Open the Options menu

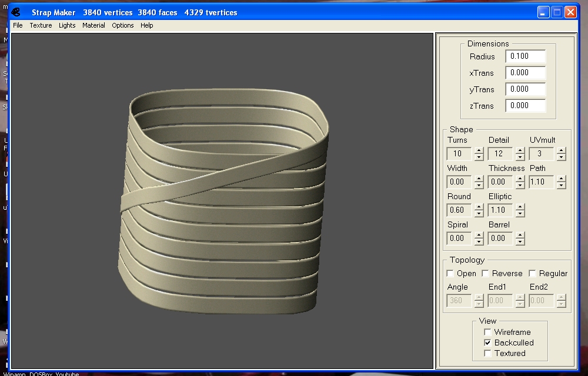click(123, 25)
